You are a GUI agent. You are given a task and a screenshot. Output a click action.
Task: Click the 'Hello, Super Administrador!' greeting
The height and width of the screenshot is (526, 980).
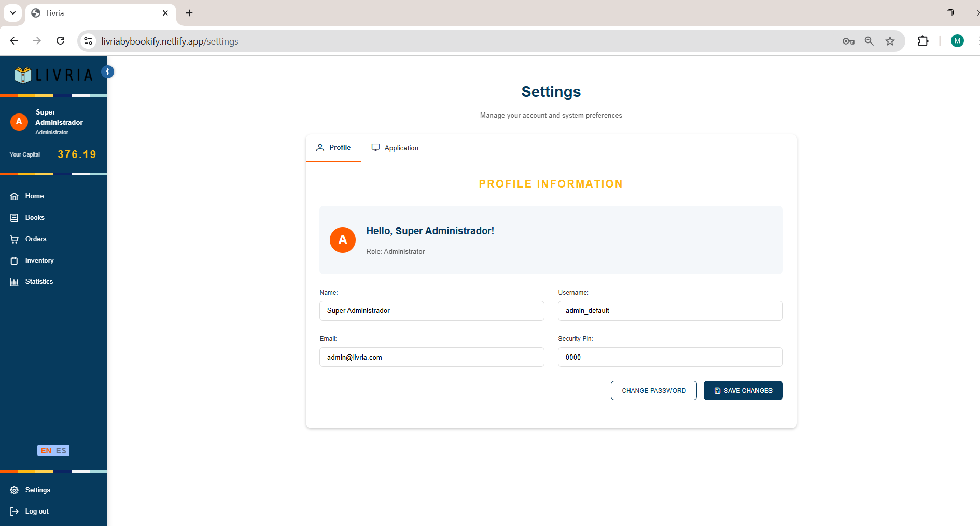pos(430,231)
